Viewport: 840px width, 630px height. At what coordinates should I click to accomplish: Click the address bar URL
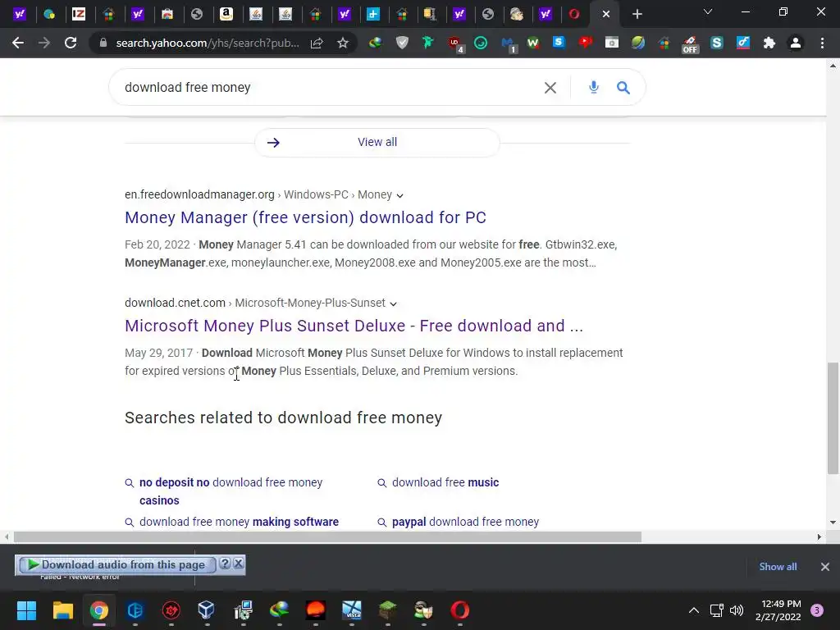(x=208, y=43)
